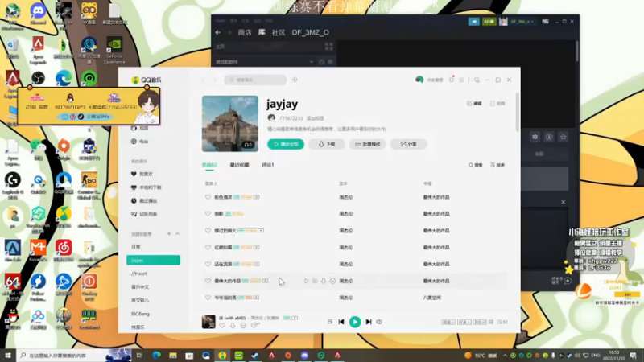Click the volume icon in player bar
Image resolution: width=644 pixels, height=362 pixels.
coord(379,322)
